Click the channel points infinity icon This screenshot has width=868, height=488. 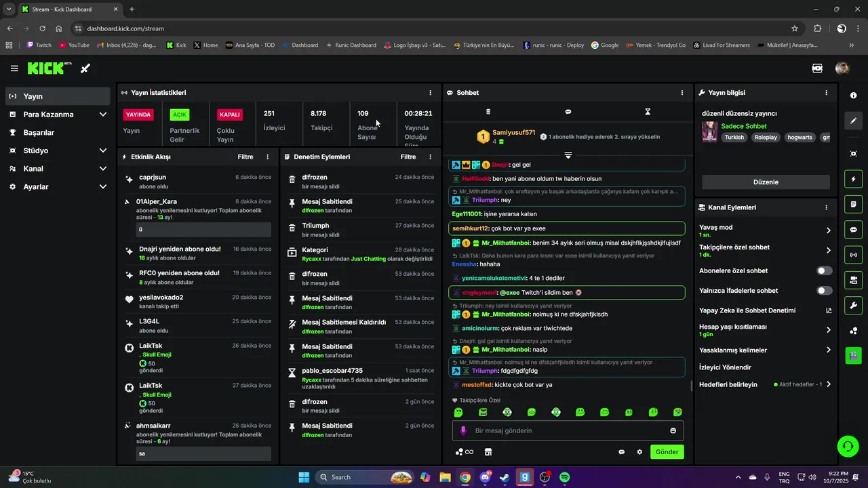(465, 452)
